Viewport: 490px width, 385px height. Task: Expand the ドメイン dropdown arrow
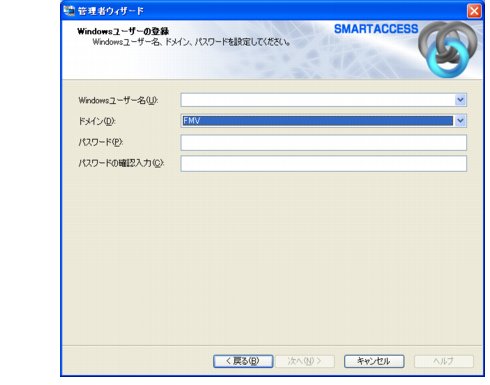pyautogui.click(x=460, y=121)
